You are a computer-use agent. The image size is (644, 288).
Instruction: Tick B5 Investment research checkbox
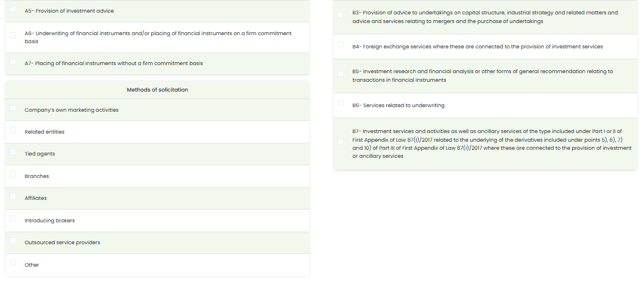pos(341,74)
